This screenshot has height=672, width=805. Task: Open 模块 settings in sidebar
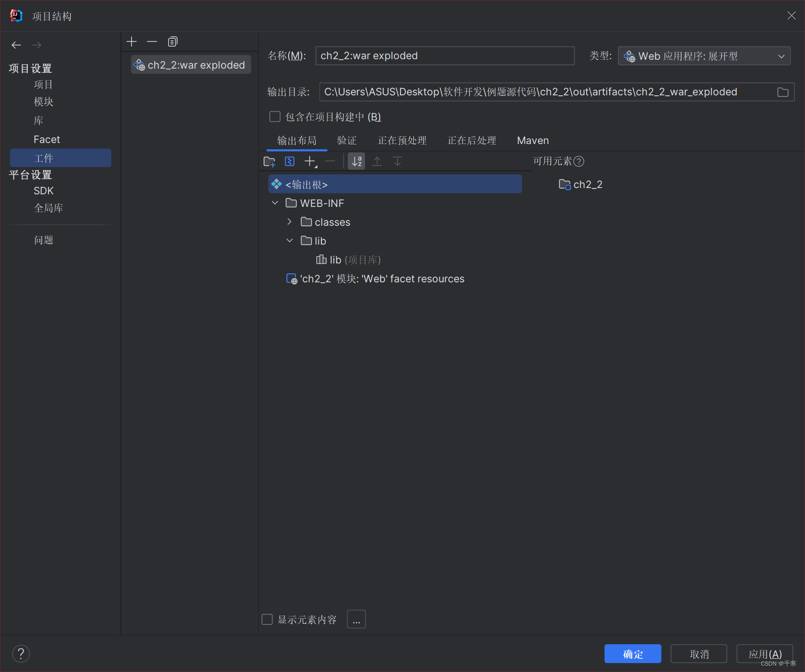43,102
